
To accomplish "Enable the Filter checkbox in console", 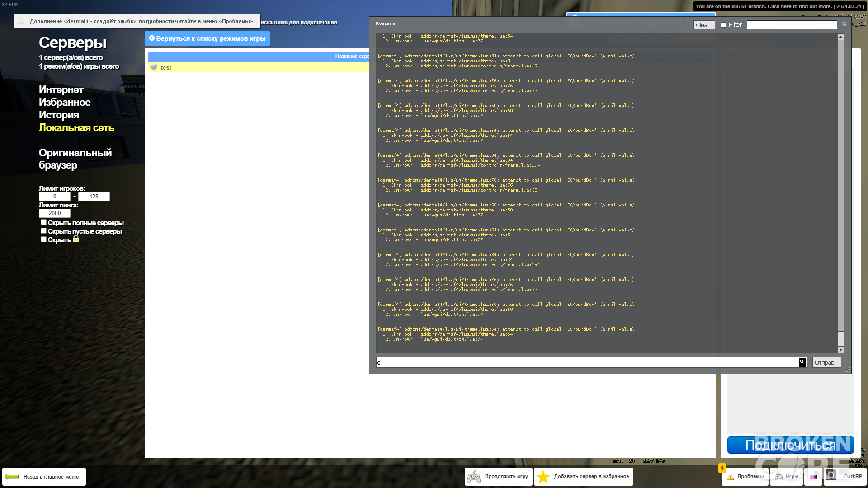I will click(723, 25).
